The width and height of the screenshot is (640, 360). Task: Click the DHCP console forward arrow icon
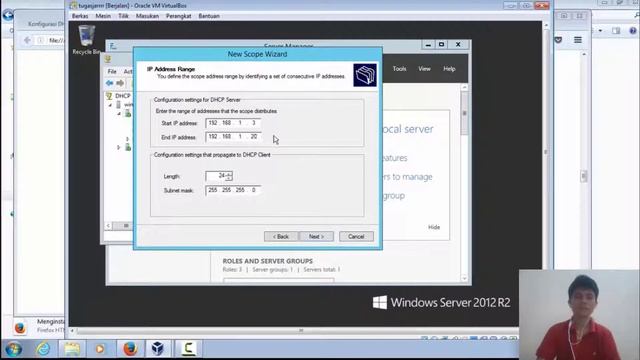coord(120,83)
